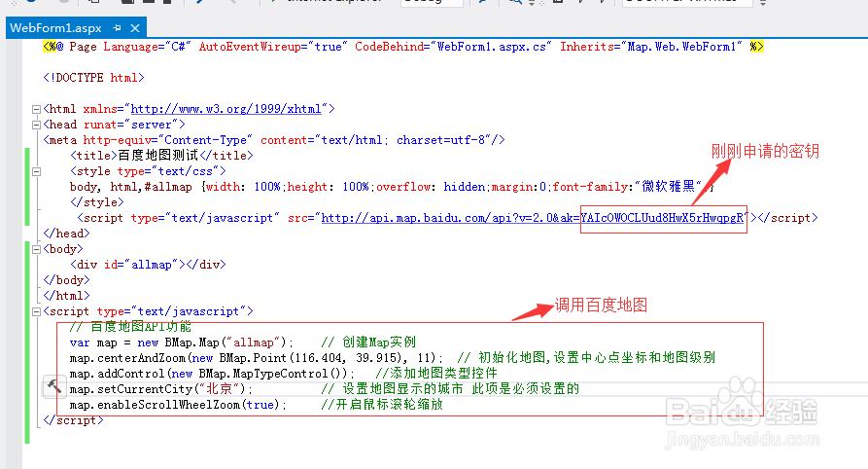Click the <!DOCTYPE html> line
Viewport: 868px width, 469px height.
(x=93, y=78)
